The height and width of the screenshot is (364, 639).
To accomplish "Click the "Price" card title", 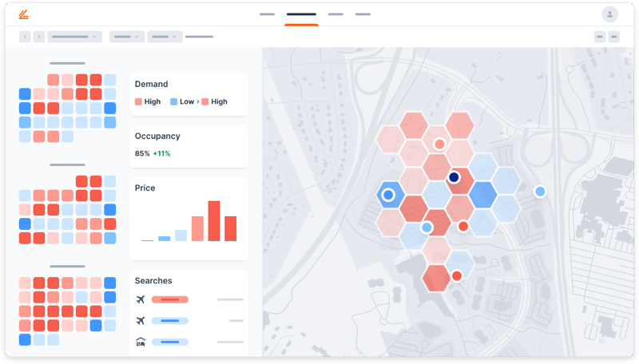I will point(145,188).
